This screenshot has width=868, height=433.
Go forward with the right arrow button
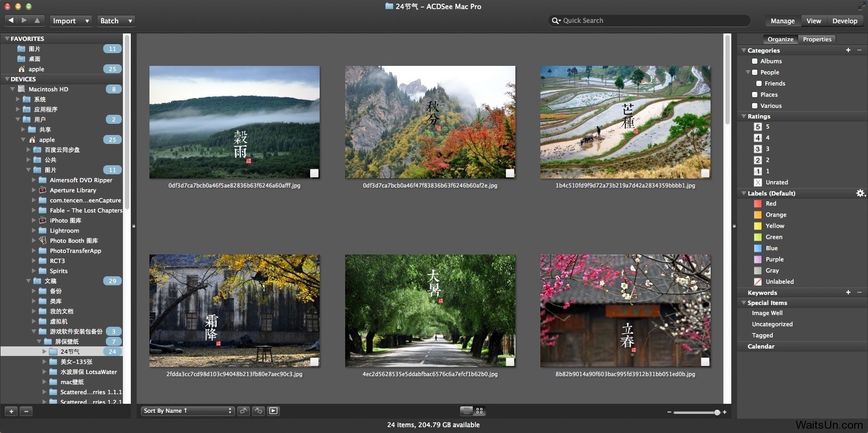(24, 20)
